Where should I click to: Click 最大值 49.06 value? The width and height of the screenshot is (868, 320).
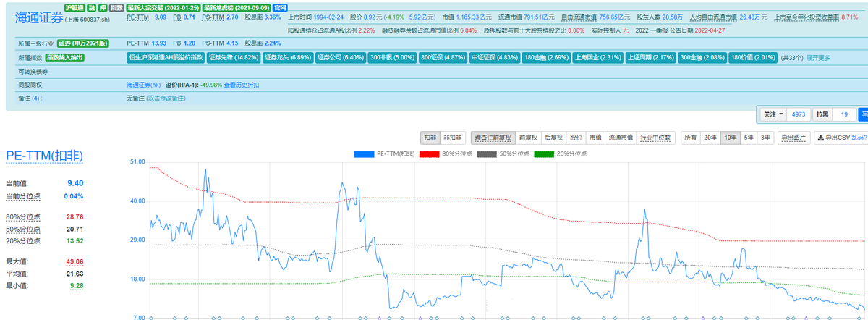[75, 261]
